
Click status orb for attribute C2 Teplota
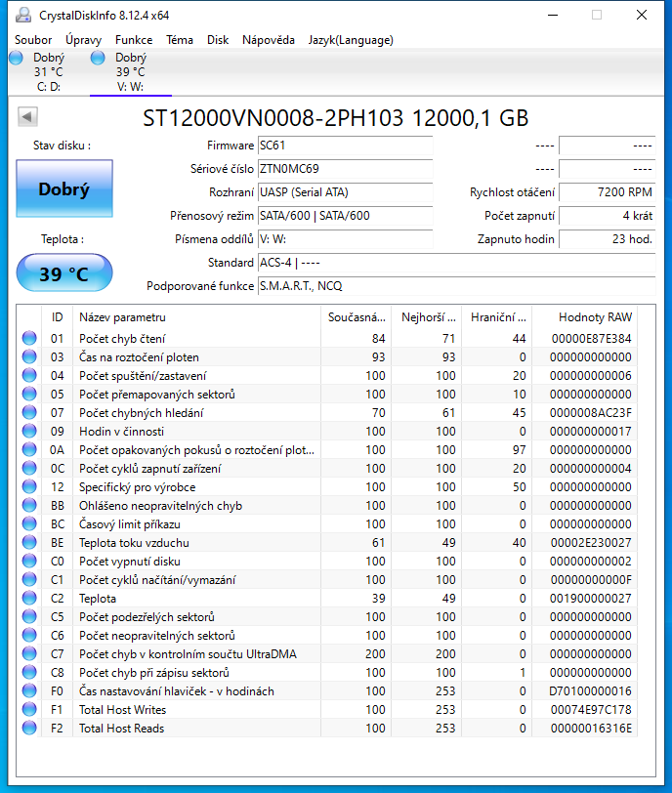(x=29, y=599)
